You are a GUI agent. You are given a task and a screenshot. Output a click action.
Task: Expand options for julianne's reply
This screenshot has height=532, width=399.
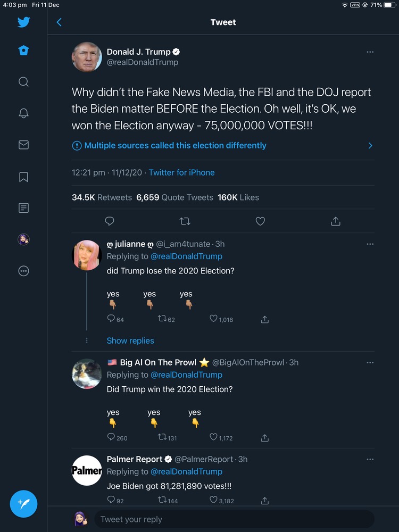(x=370, y=244)
